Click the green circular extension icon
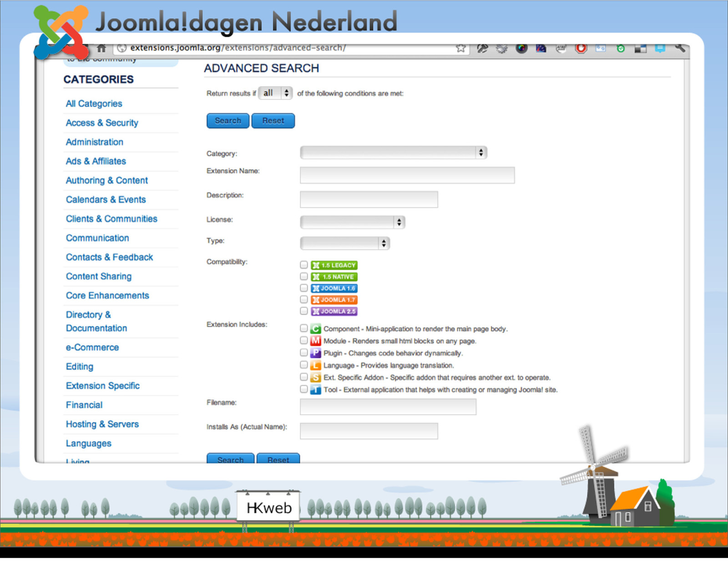 [621, 48]
